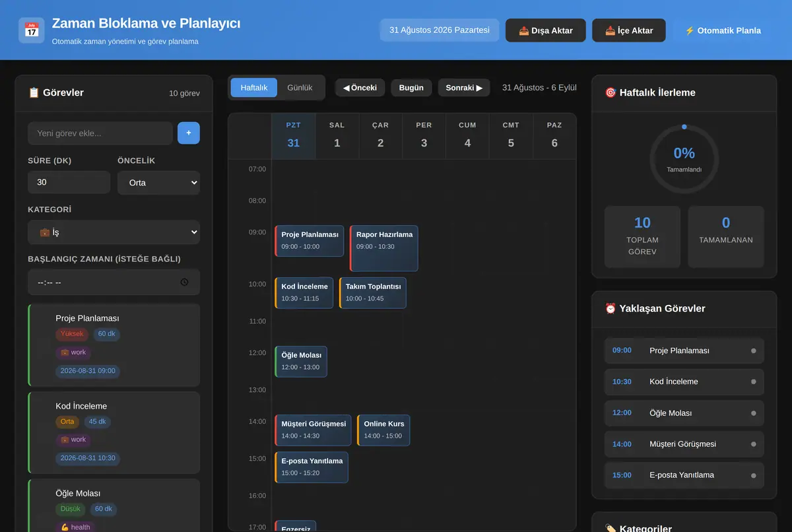
Task: Open Takım Toplantısı block on the calendar
Action: [x=373, y=293]
